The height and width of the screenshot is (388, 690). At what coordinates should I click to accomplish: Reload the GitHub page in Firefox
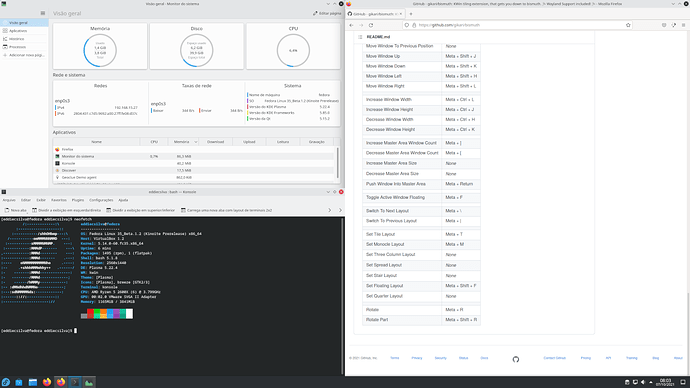(371, 25)
